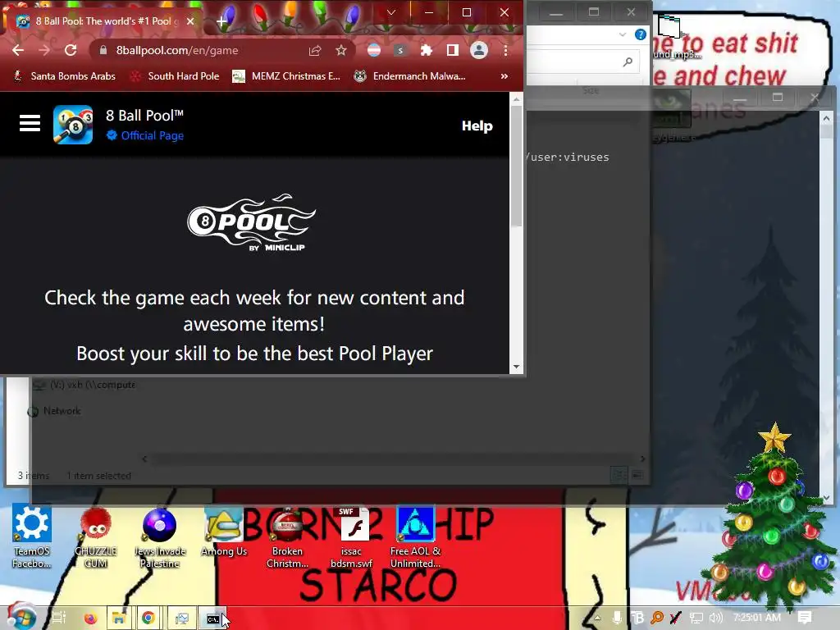The image size is (840, 630).
Task: Show hidden system tray icons
Action: pyautogui.click(x=597, y=618)
